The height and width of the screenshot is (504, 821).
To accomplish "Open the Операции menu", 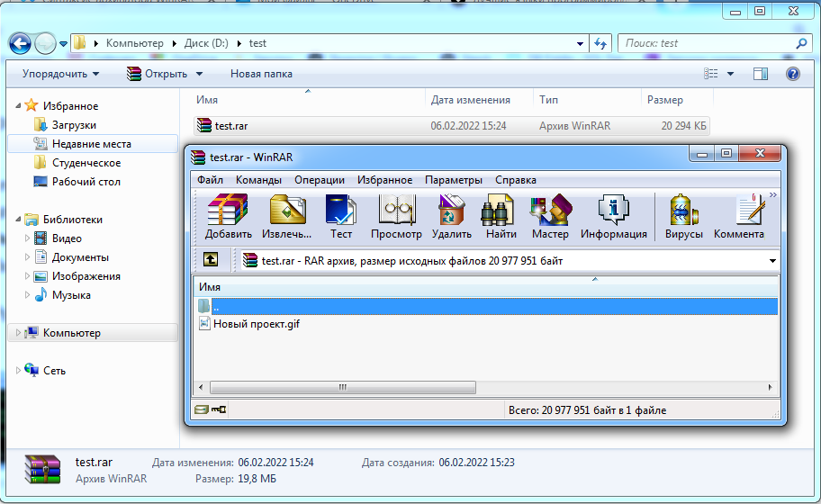I will point(320,180).
